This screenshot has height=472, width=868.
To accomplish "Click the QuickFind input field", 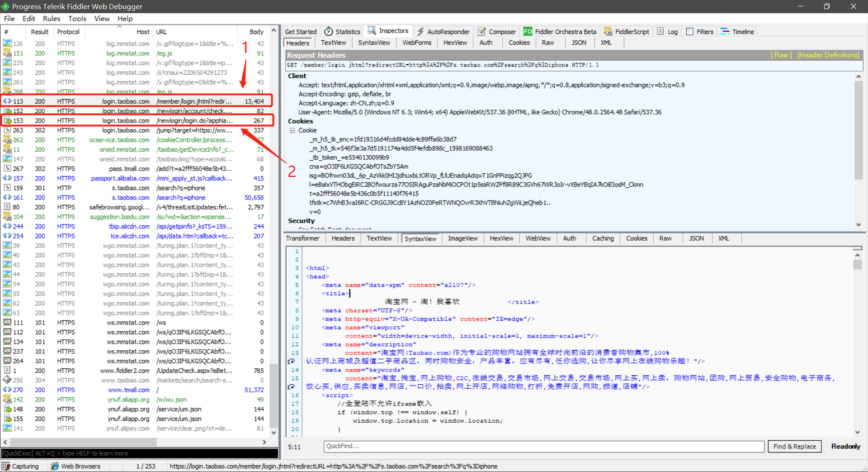I will [x=544, y=446].
